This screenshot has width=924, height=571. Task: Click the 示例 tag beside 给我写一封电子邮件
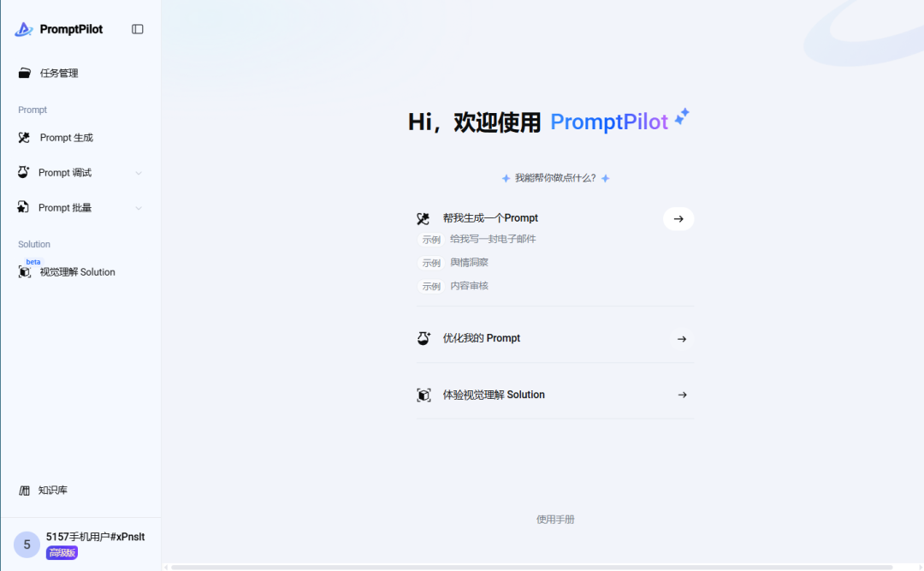[x=430, y=240]
